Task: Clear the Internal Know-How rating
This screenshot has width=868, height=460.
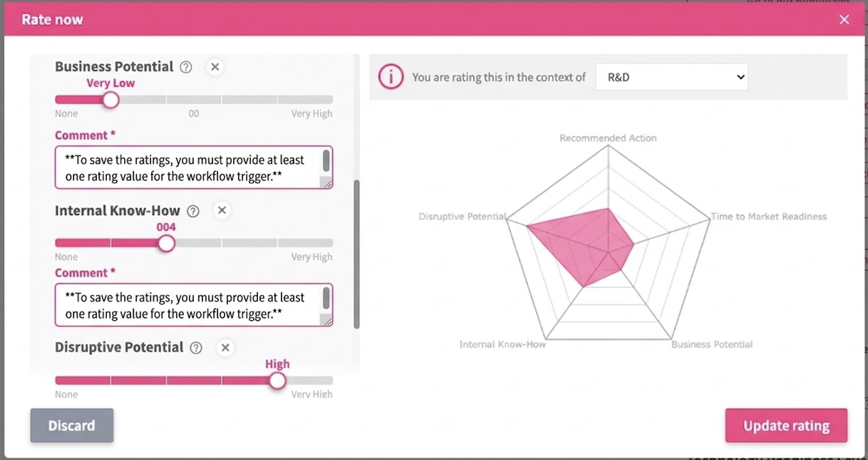Action: tap(222, 210)
